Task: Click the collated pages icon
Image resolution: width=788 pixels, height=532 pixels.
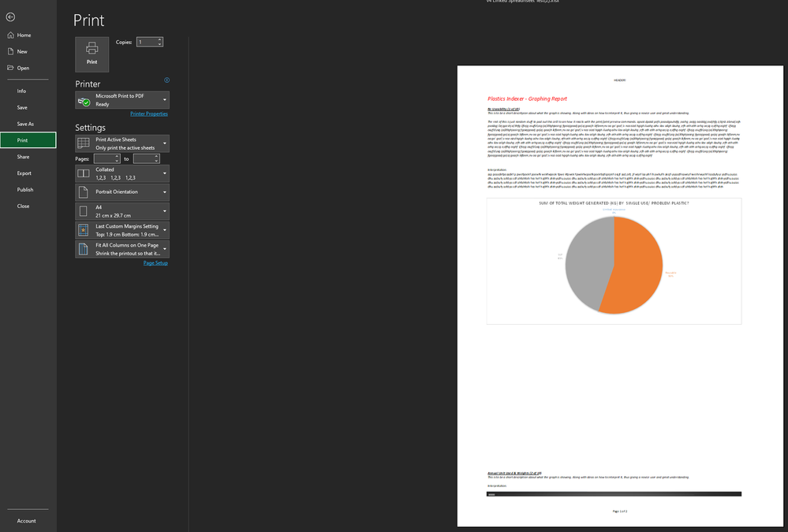Action: pyautogui.click(x=84, y=173)
